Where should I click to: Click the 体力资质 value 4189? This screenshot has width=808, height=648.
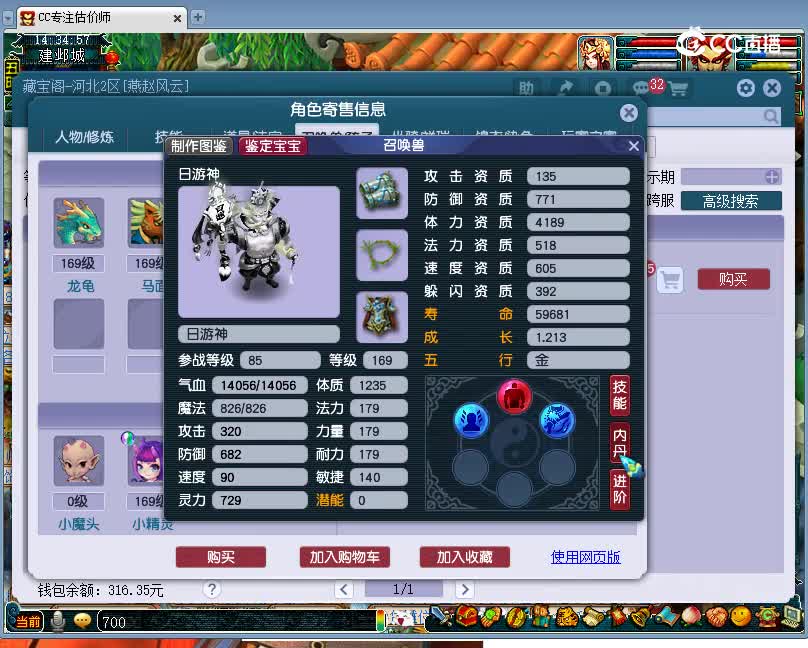tap(578, 222)
